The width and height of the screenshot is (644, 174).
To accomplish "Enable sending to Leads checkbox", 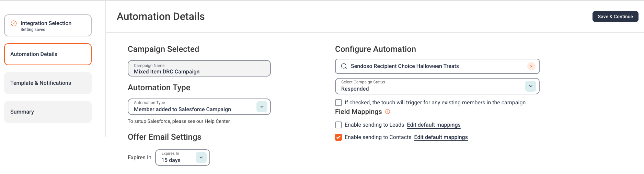I will coord(338,125).
